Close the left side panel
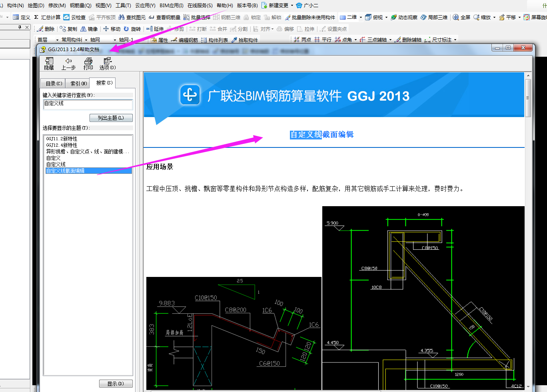The height and width of the screenshot is (392, 547). coord(27,27)
